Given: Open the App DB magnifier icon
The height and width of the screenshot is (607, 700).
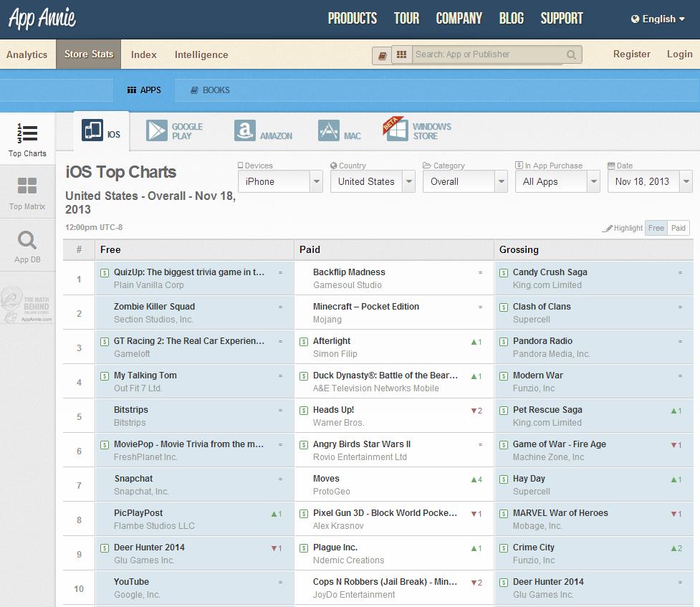Looking at the screenshot, I should point(27,240).
